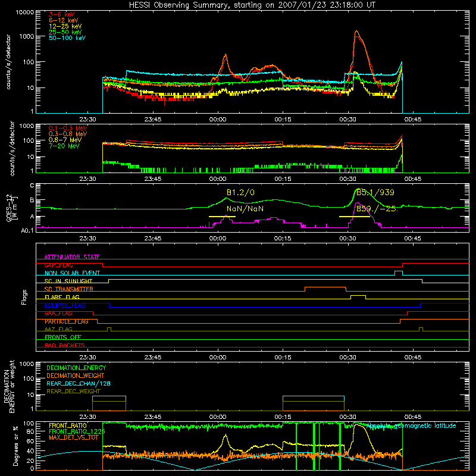Select the red 3-6 keV legend label

tap(62, 14)
